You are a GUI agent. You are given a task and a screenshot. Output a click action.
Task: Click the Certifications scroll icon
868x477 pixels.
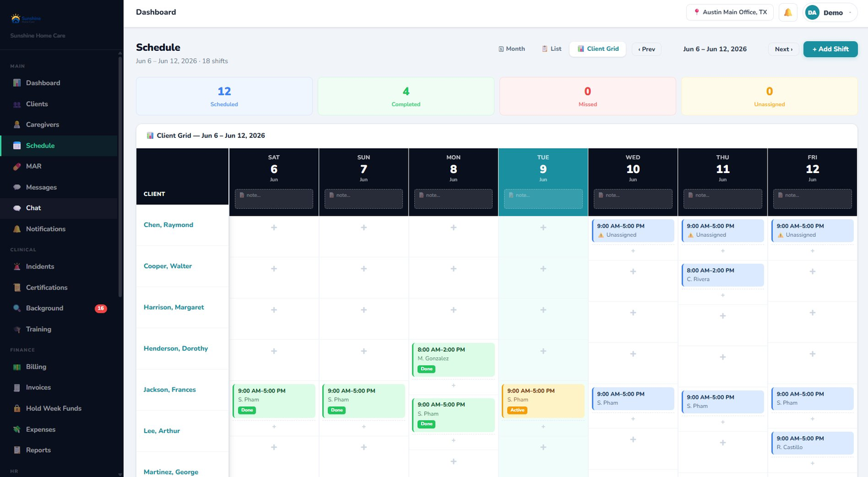[17, 288]
